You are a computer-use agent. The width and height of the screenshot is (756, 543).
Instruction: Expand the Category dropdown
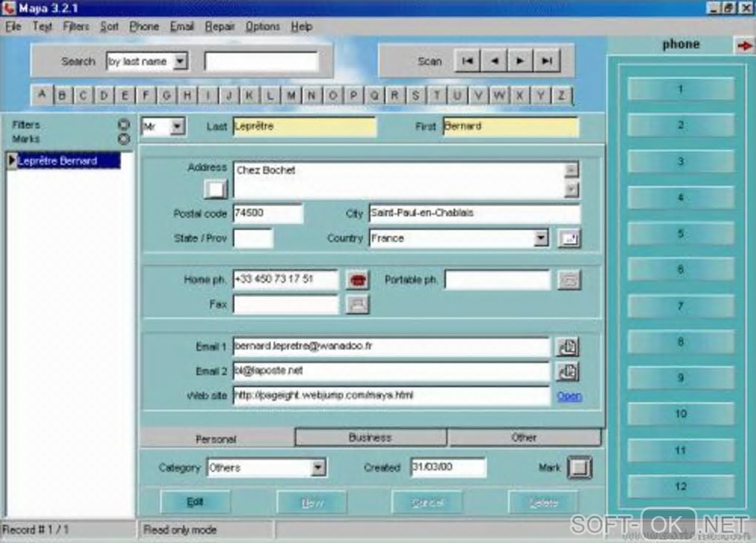click(x=318, y=467)
